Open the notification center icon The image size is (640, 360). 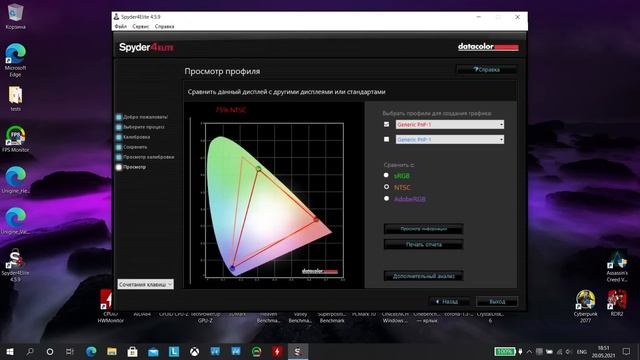click(x=626, y=351)
